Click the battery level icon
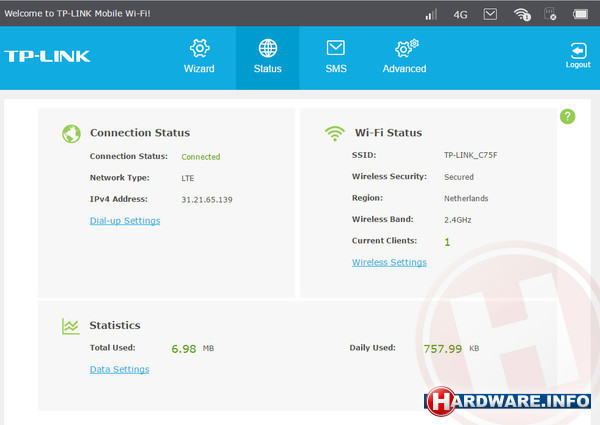This screenshot has height=425, width=600. [580, 15]
